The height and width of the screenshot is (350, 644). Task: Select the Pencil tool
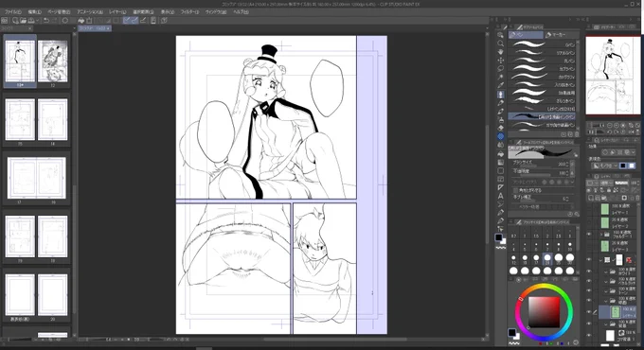tap(500, 102)
